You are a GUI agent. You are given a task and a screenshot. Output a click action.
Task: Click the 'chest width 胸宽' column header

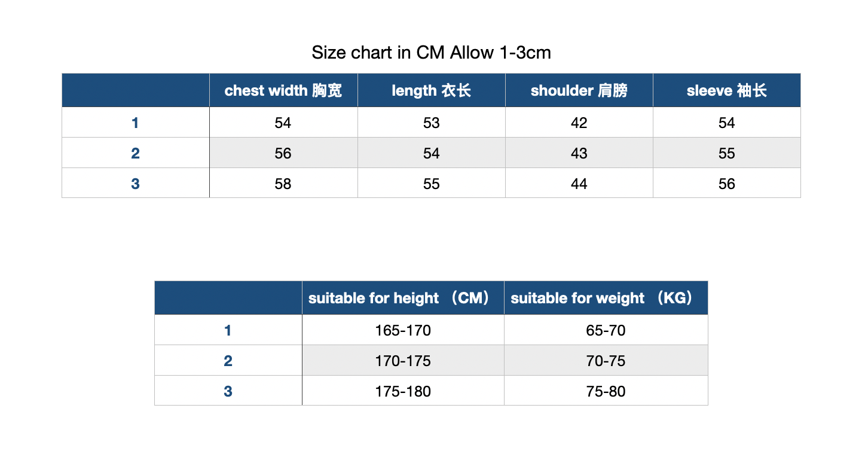click(283, 90)
